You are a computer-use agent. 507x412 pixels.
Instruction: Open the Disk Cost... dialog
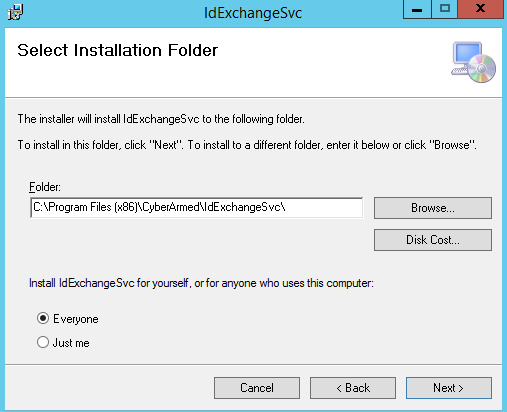point(433,240)
